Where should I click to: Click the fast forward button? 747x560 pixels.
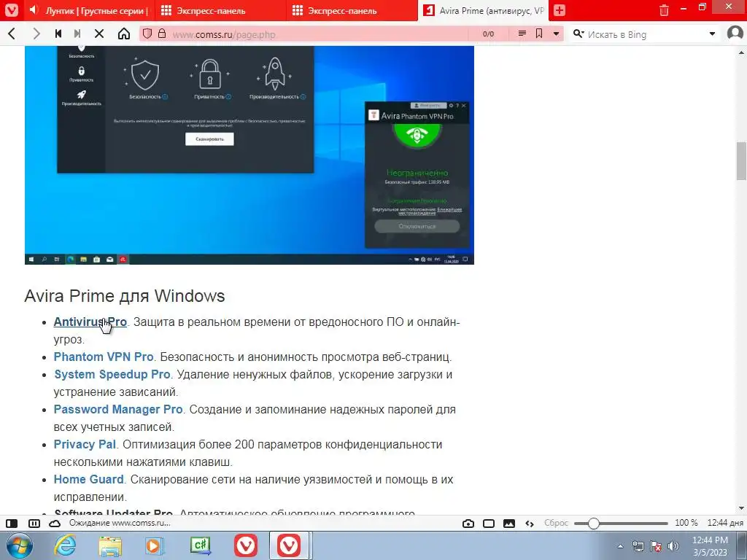click(77, 34)
